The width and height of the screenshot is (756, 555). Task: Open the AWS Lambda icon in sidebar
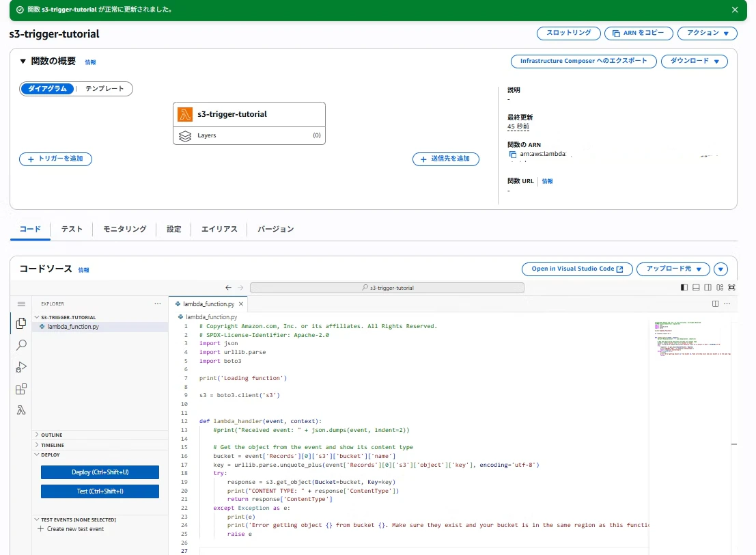click(x=21, y=410)
